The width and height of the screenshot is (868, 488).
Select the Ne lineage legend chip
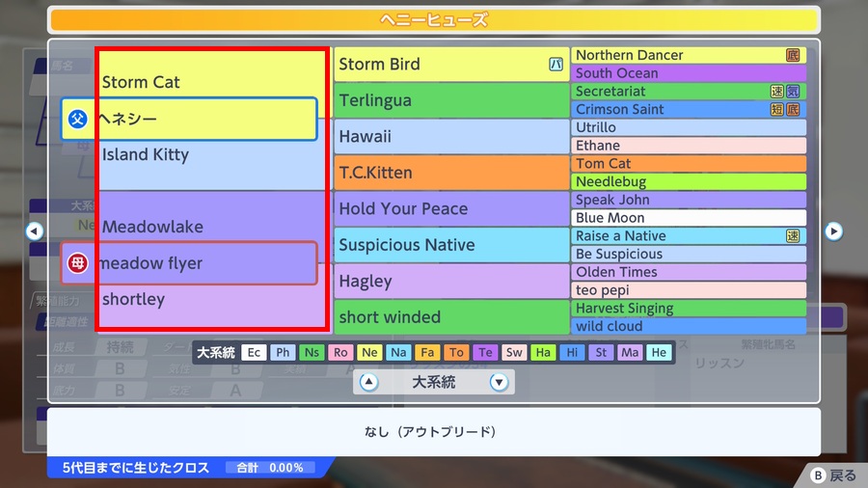point(369,352)
